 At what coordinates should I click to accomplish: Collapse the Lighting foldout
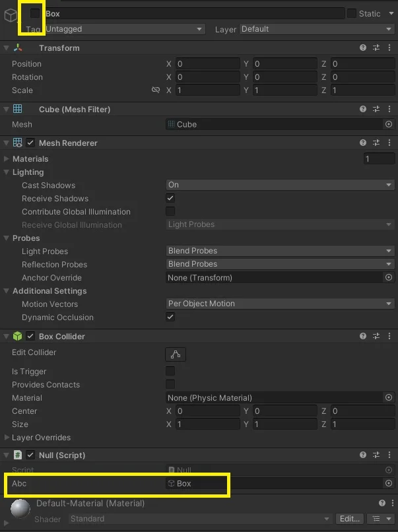(6, 172)
